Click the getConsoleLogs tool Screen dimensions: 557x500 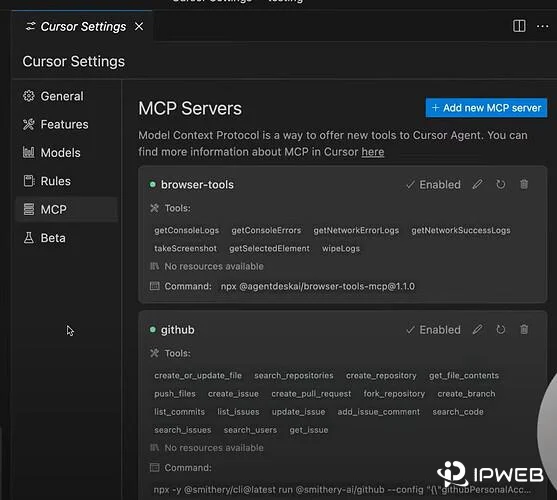click(186, 230)
